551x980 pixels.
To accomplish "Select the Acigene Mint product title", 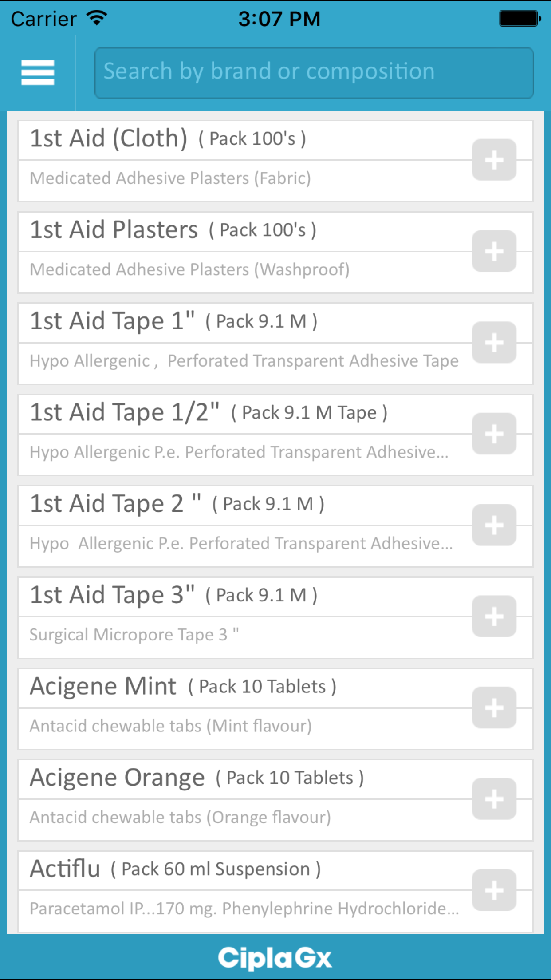I will point(103,686).
